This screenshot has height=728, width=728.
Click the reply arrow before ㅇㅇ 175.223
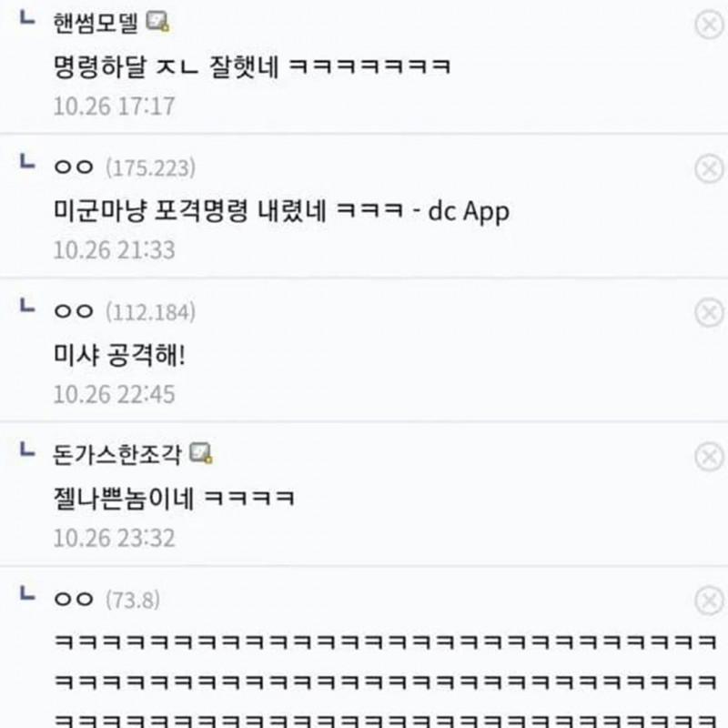point(27,162)
